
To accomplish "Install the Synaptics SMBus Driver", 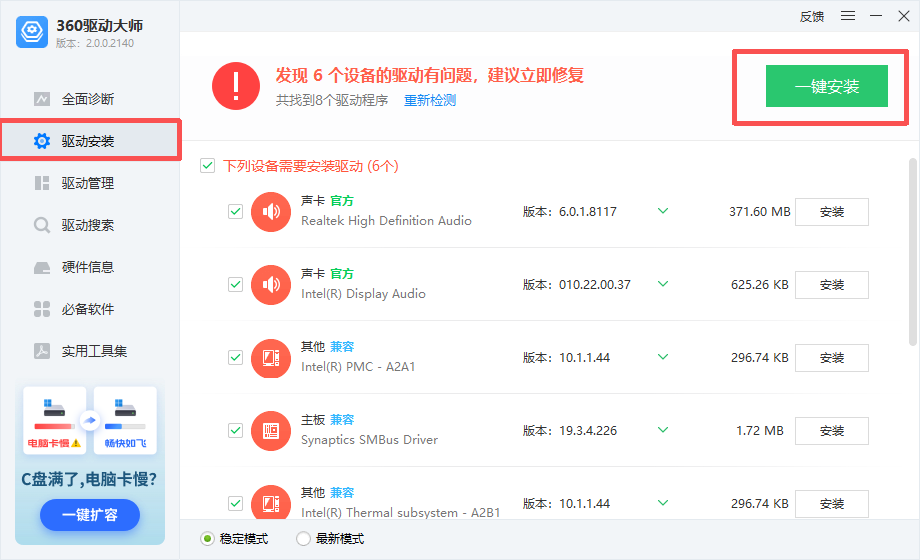I will 832,431.
